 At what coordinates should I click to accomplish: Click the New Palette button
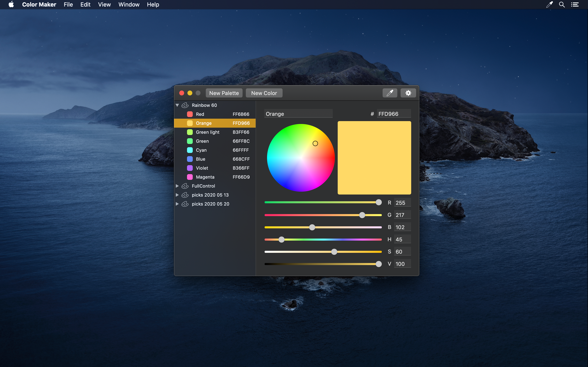pos(224,93)
